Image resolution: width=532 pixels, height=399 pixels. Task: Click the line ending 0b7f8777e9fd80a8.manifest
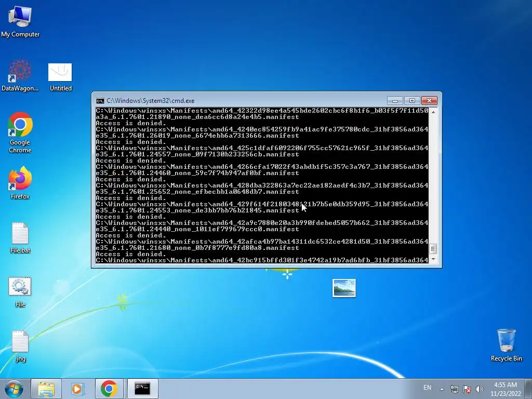coord(197,248)
